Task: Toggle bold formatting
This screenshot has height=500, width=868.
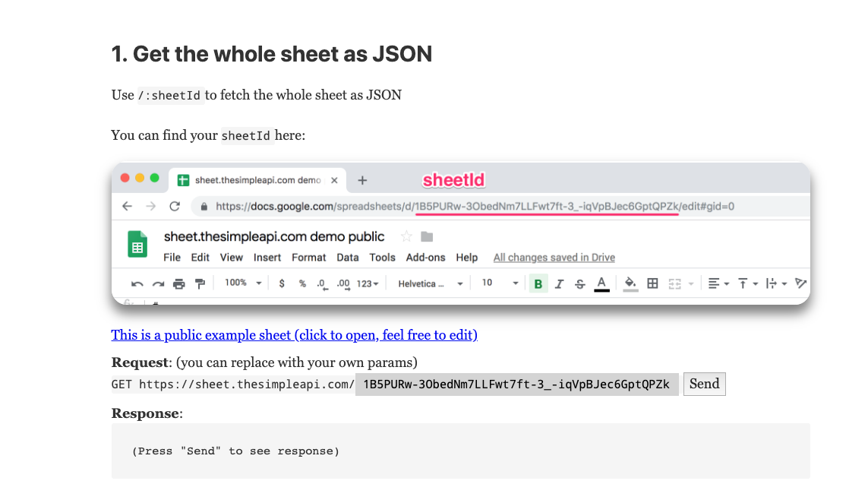Action: coord(538,283)
